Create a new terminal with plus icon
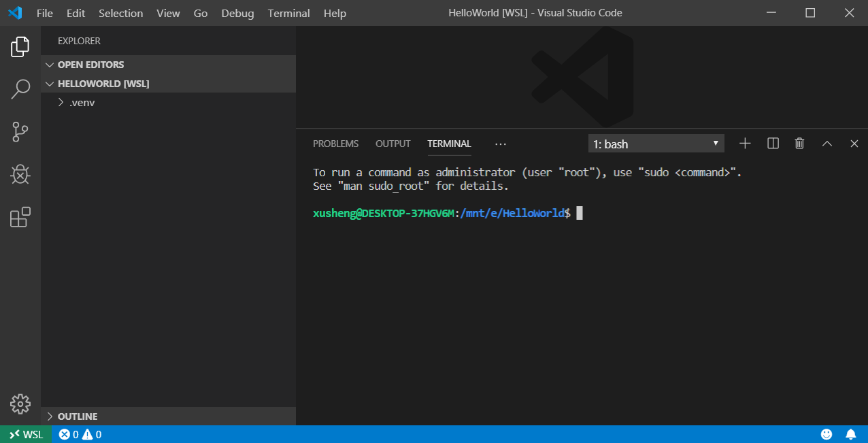 (x=745, y=144)
